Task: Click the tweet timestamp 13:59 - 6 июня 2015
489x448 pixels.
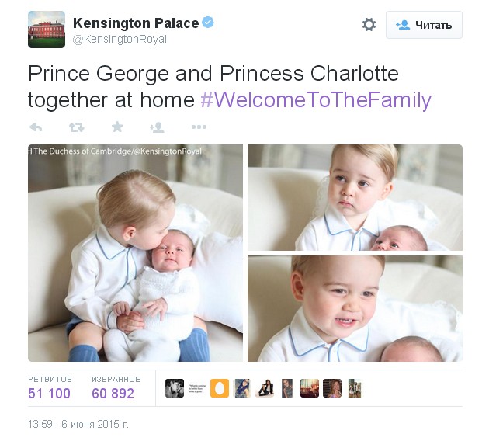Action: [78, 424]
